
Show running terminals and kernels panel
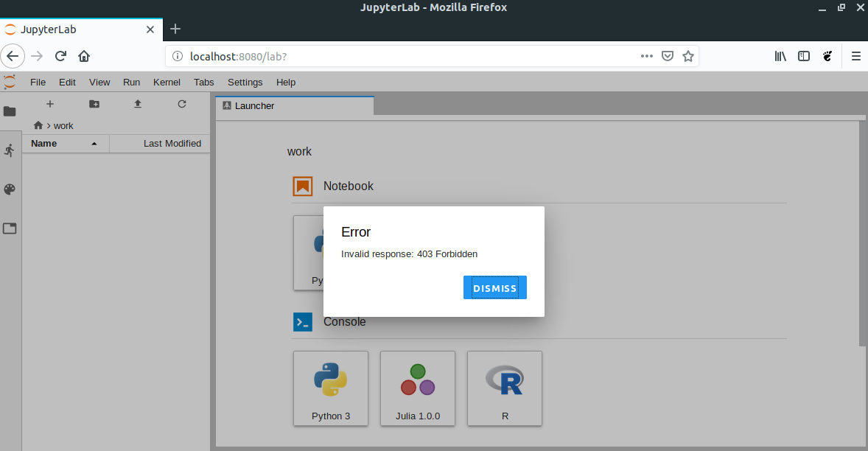[x=10, y=150]
